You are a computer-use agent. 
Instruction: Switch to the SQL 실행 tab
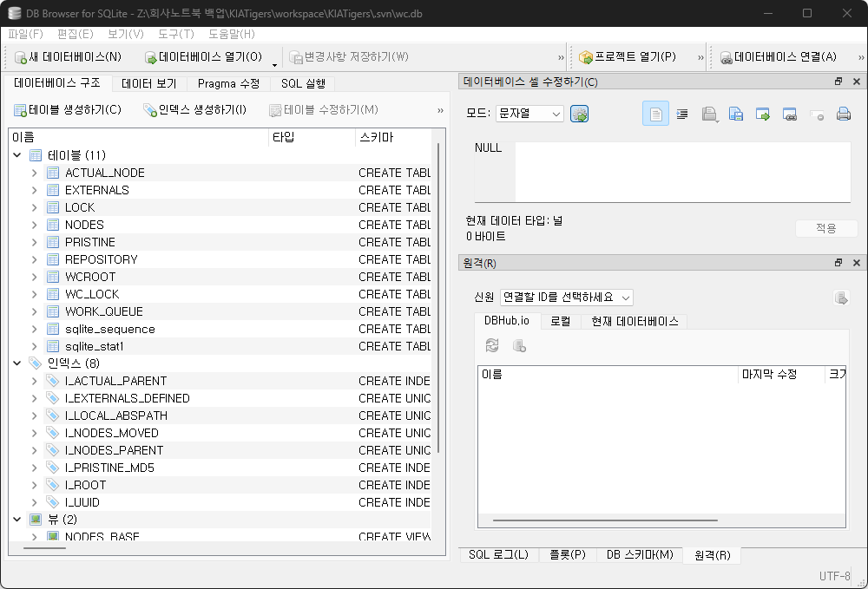click(x=303, y=83)
